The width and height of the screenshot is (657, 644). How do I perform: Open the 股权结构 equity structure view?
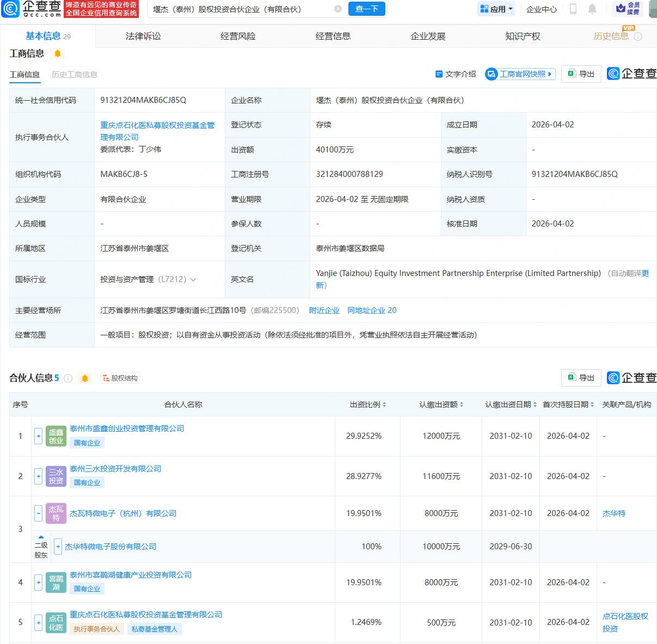tap(120, 378)
